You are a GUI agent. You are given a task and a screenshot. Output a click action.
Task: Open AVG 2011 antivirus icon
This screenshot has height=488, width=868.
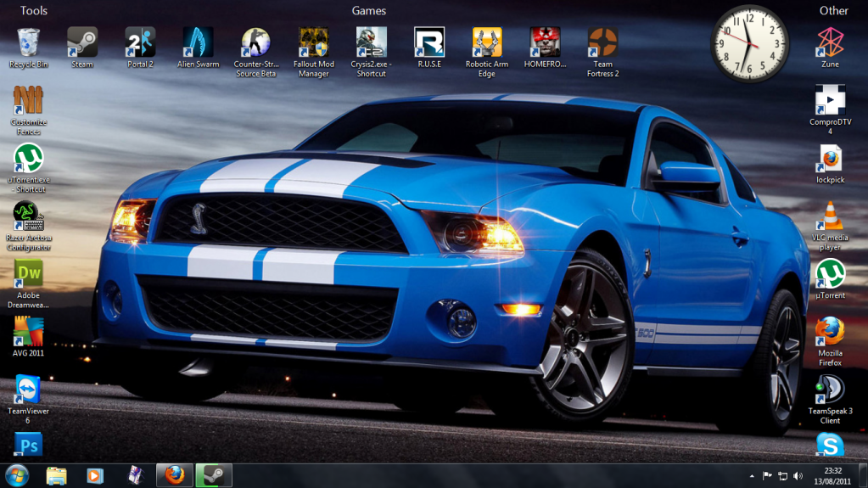(28, 333)
